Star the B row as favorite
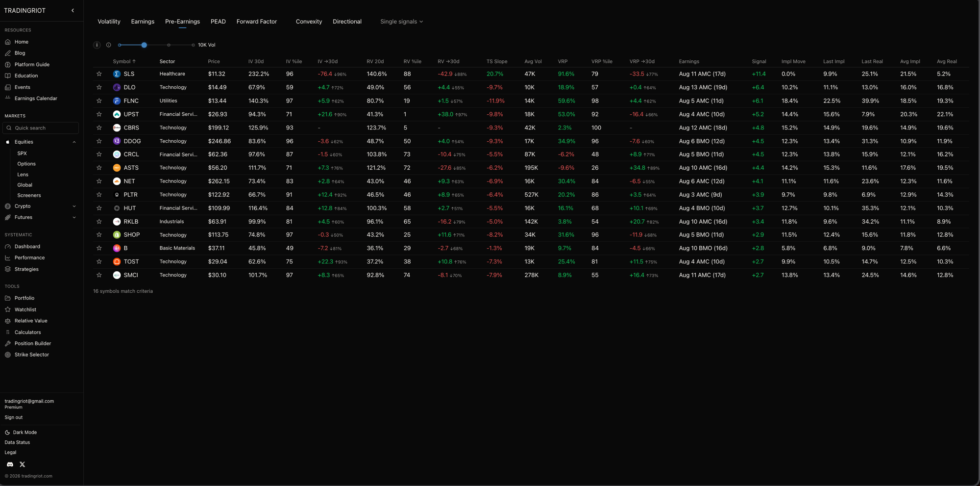This screenshot has width=980, height=486. tap(99, 248)
